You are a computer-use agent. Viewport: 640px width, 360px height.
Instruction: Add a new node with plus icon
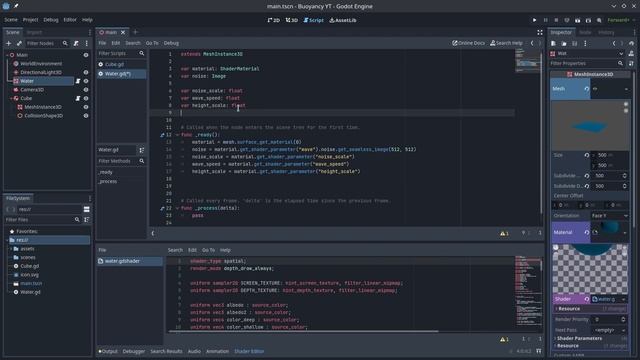9,43
